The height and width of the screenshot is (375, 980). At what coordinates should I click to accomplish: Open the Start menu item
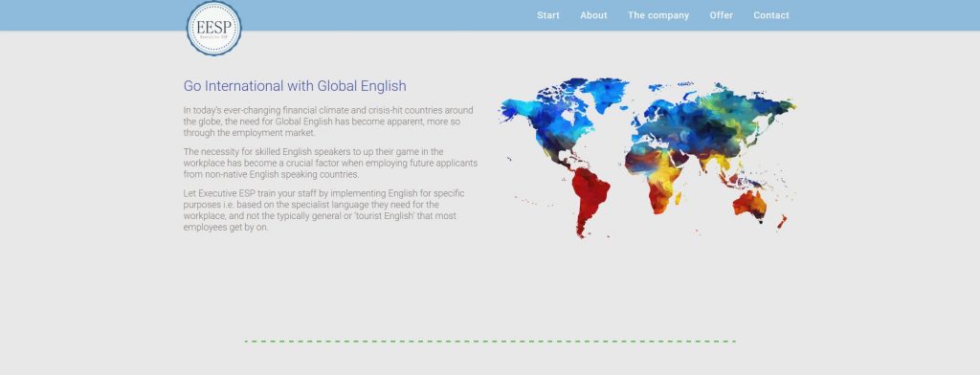click(548, 15)
